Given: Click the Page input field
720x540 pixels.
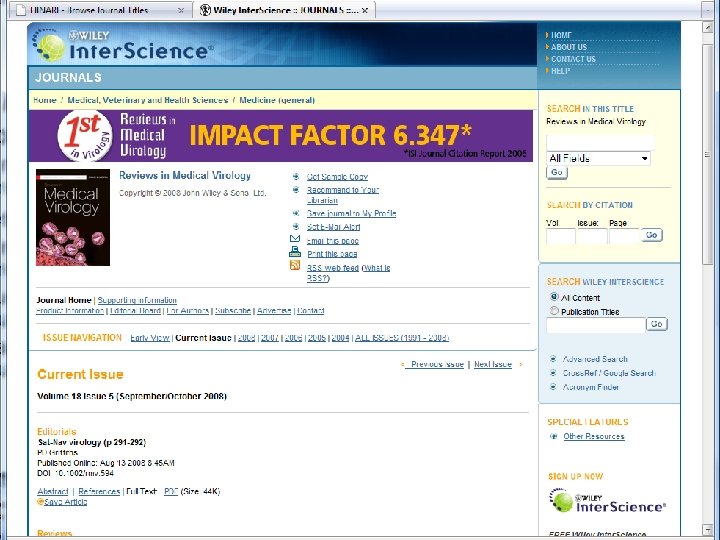Looking at the screenshot, I should (x=624, y=236).
